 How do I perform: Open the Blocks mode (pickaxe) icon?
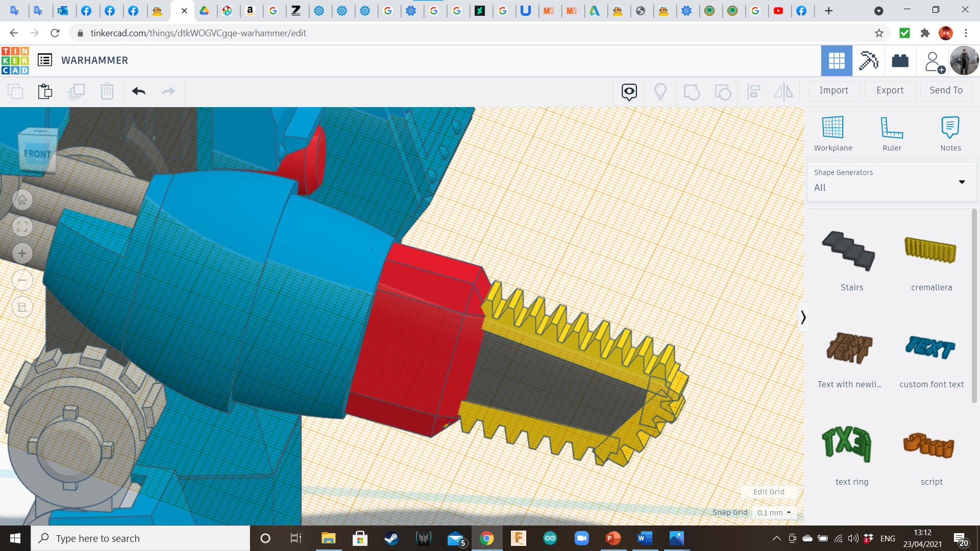tap(868, 61)
